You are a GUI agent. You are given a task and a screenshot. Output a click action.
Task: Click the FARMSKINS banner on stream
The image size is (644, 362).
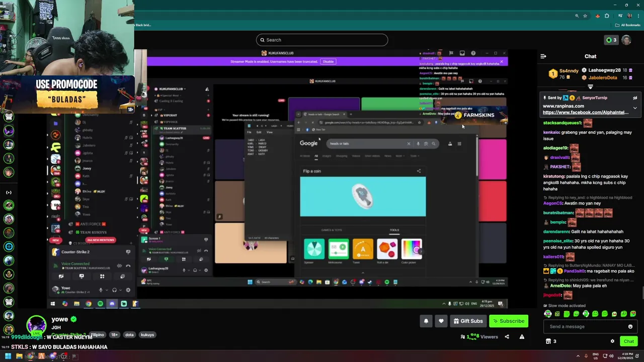click(x=474, y=115)
